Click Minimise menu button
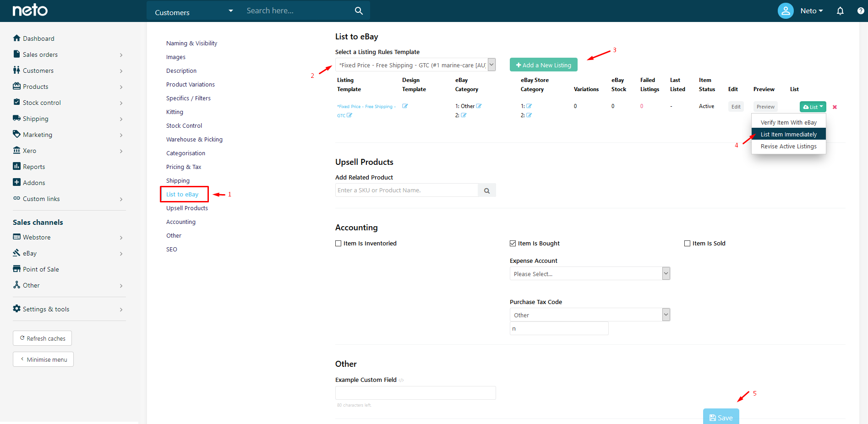This screenshot has width=868, height=424. click(43, 359)
